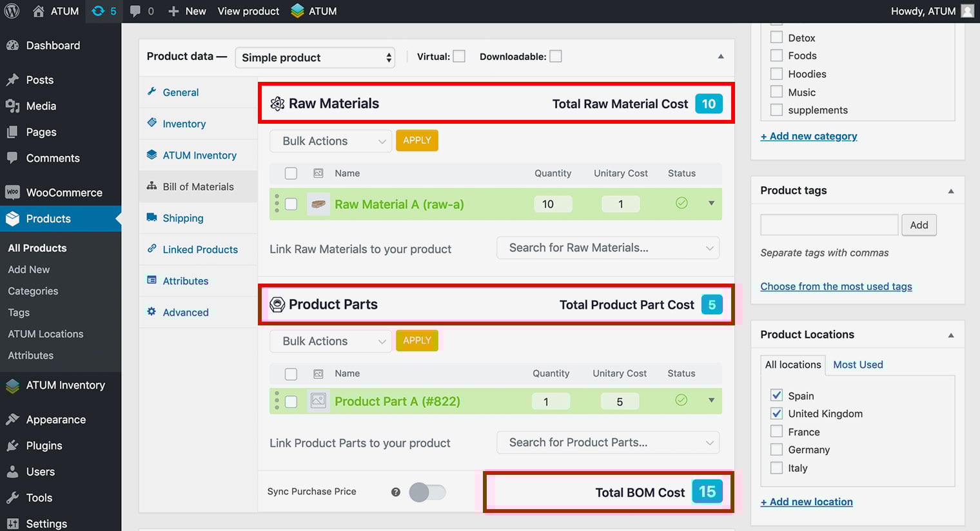Click the user avatar next to Howdy, ATUM
This screenshot has height=531, width=980.
[967, 11]
